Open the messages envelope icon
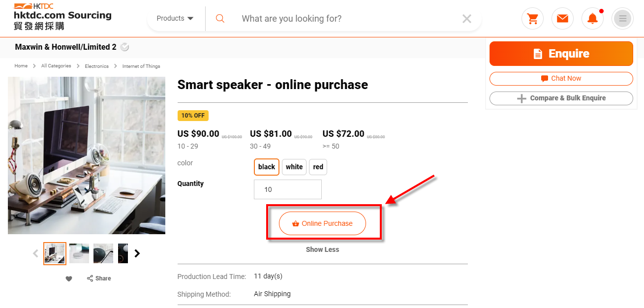 point(562,19)
